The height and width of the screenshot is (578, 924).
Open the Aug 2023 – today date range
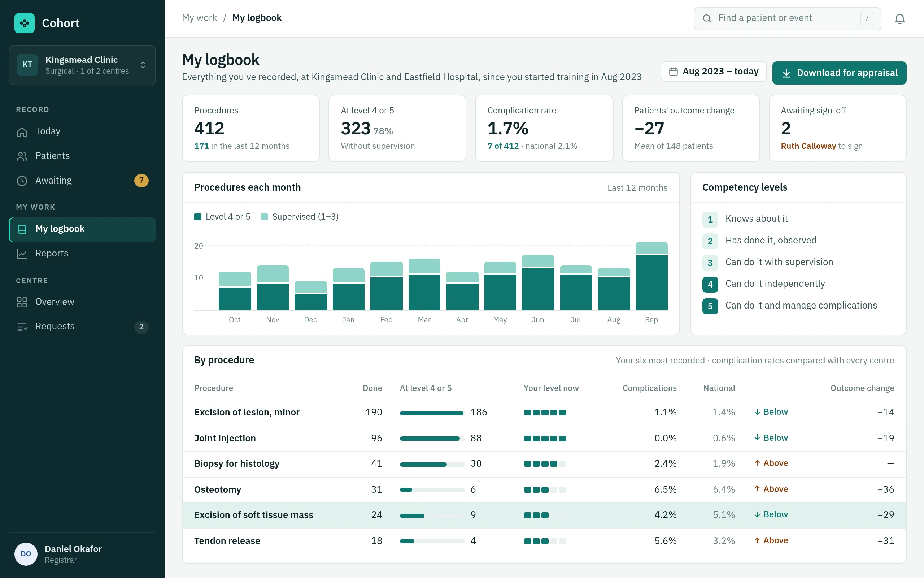tap(713, 72)
